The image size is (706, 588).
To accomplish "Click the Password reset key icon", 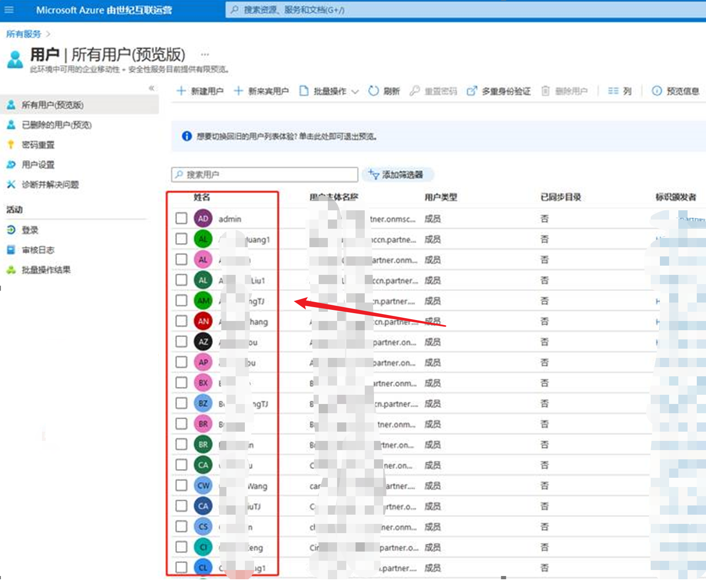I will [11, 145].
